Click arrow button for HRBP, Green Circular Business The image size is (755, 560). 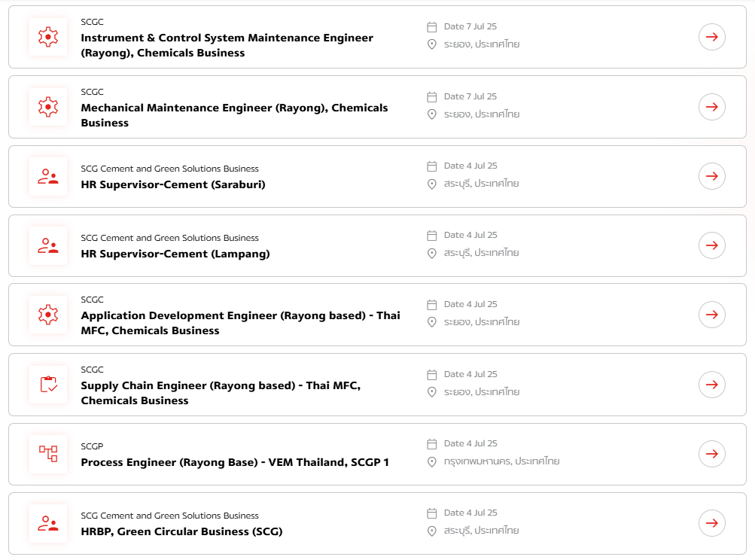pyautogui.click(x=711, y=523)
